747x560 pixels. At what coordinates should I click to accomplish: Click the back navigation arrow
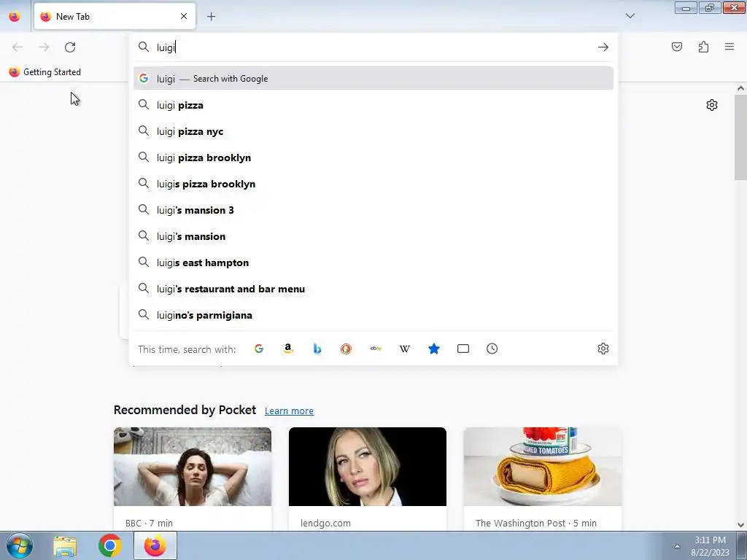click(x=18, y=47)
